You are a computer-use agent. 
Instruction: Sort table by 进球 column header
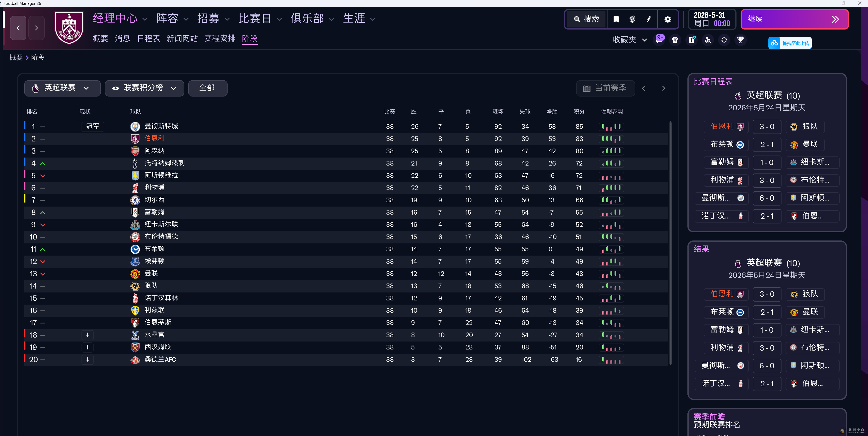tap(498, 111)
